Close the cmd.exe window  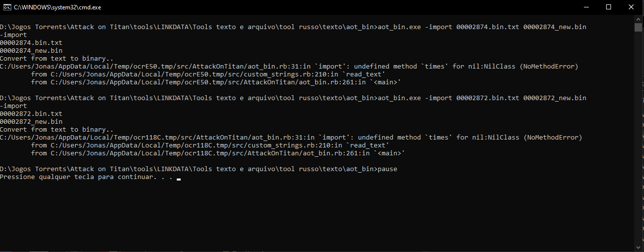(631, 7)
